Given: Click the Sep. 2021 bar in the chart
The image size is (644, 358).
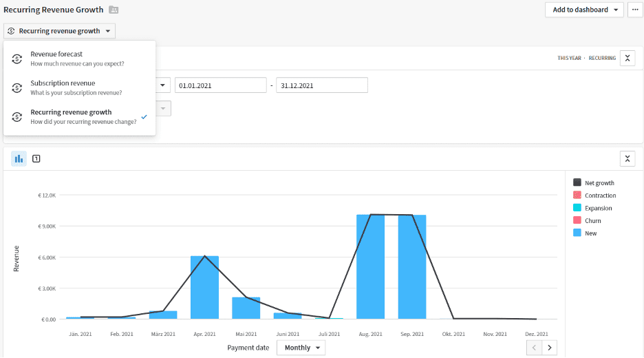Looking at the screenshot, I should pos(412,266).
